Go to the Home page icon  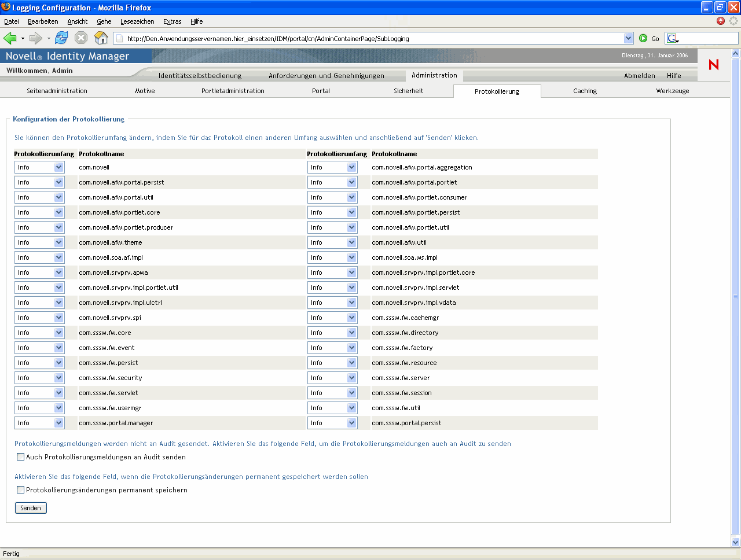pyautogui.click(x=101, y=38)
